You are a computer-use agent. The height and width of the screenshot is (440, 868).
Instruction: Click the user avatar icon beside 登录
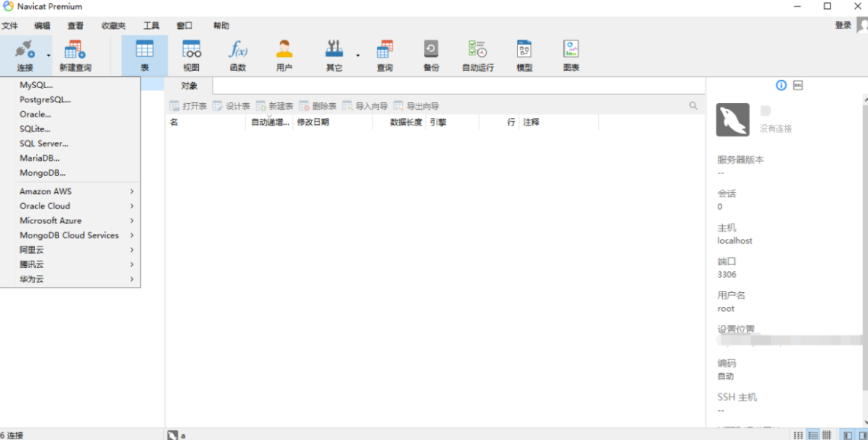click(x=862, y=25)
